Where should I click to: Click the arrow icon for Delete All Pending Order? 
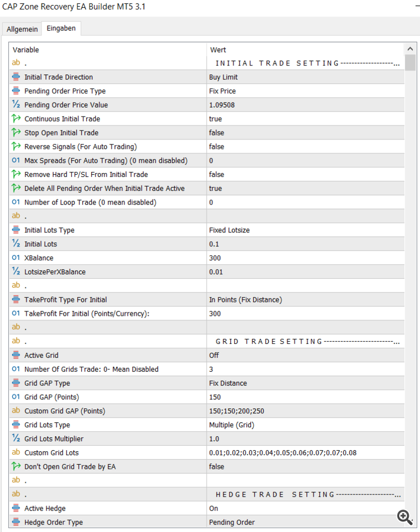click(16, 188)
